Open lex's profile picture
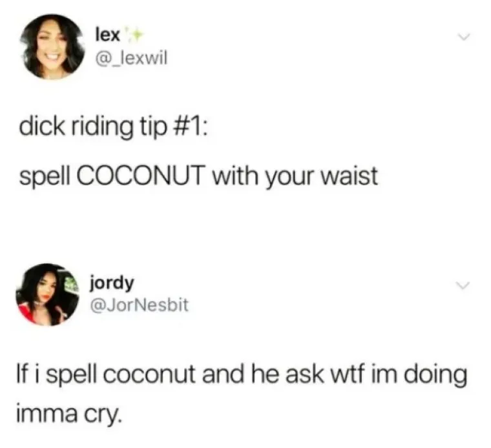This screenshot has width=491, height=448. (x=52, y=46)
